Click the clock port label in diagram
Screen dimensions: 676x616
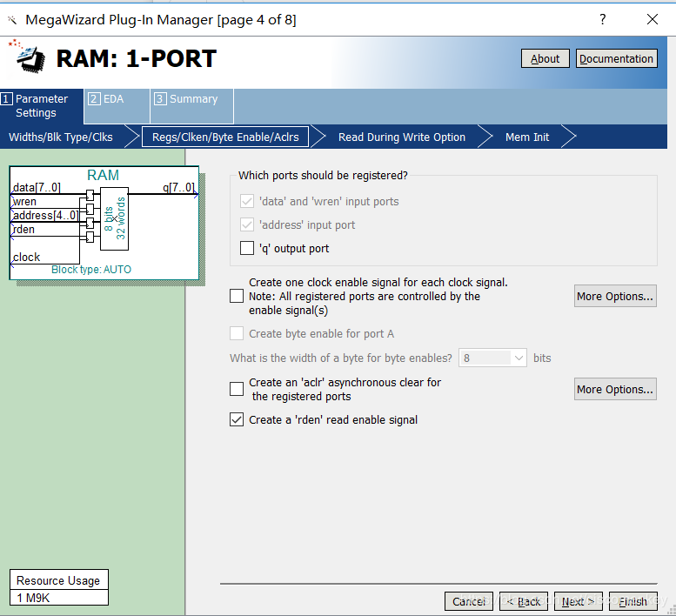pyautogui.click(x=26, y=258)
